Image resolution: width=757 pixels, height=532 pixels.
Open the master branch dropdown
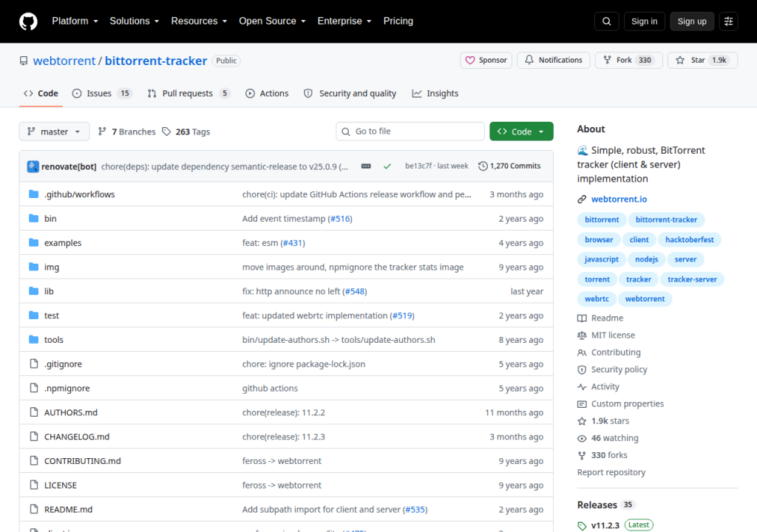54,132
